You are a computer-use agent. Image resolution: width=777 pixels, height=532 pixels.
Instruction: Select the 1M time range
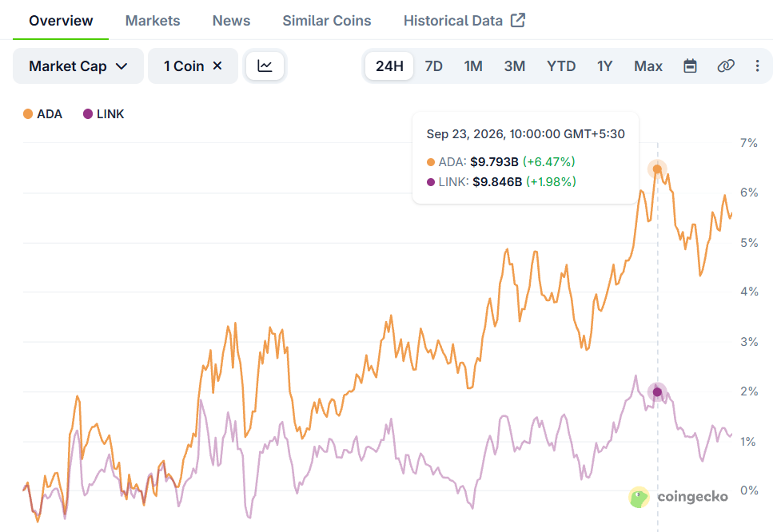point(473,66)
